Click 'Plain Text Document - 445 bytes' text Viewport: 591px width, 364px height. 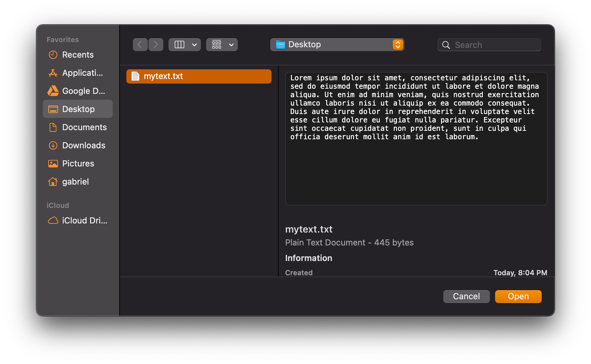pos(349,243)
